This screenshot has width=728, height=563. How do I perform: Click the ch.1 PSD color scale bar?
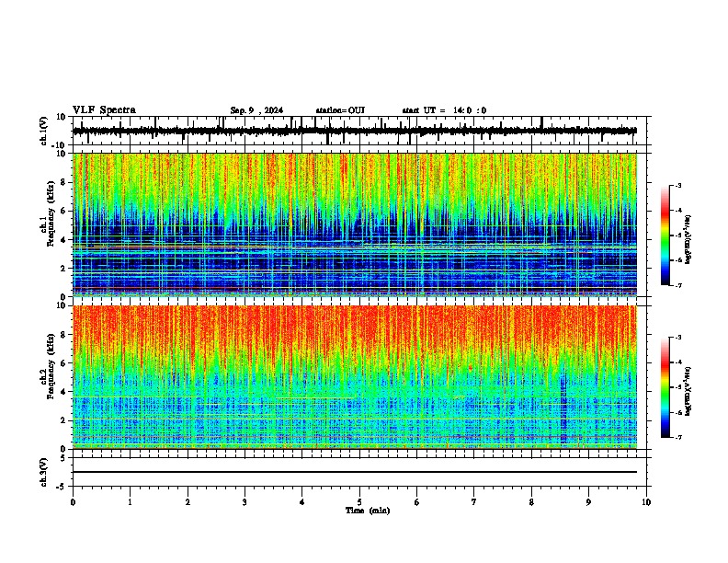[665, 236]
